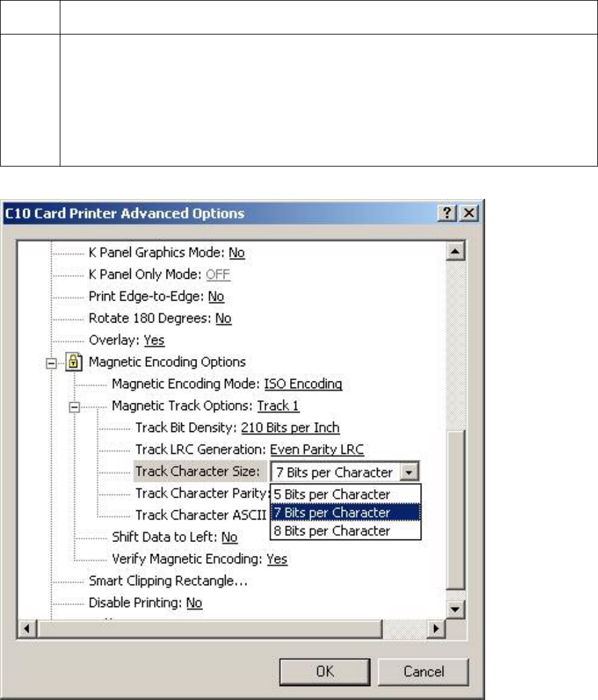This screenshot has height=700, width=598.
Task: Click Disable Printing value No
Action: 194,602
